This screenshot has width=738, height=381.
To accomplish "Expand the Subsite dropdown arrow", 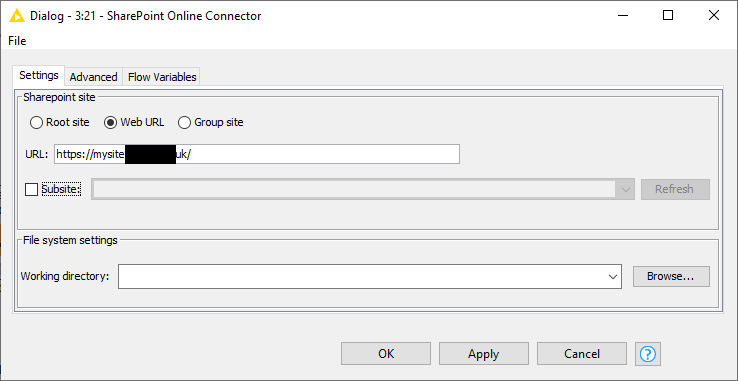I will pos(626,189).
